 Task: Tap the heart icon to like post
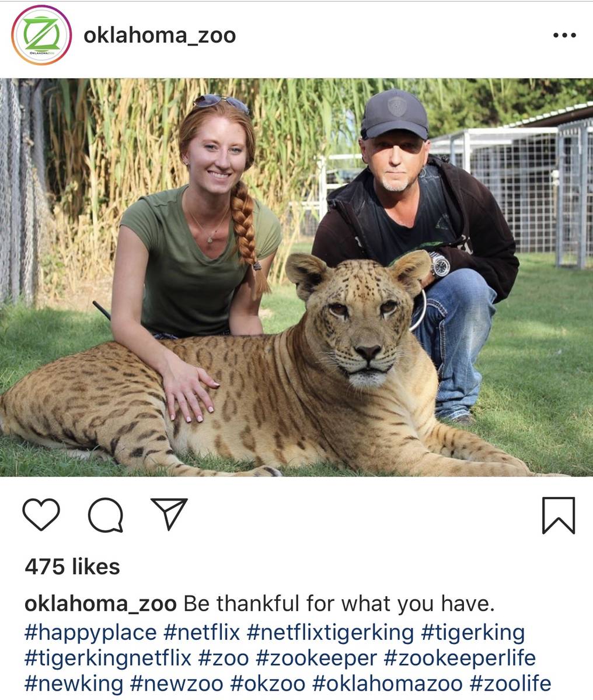(41, 514)
